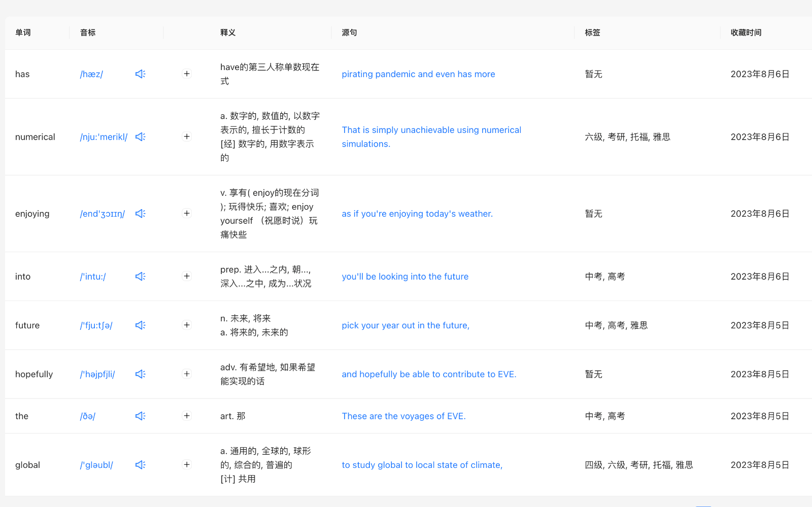Image resolution: width=812 pixels, height=507 pixels.
Task: Play pronunciation audio for "global"
Action: tap(140, 465)
